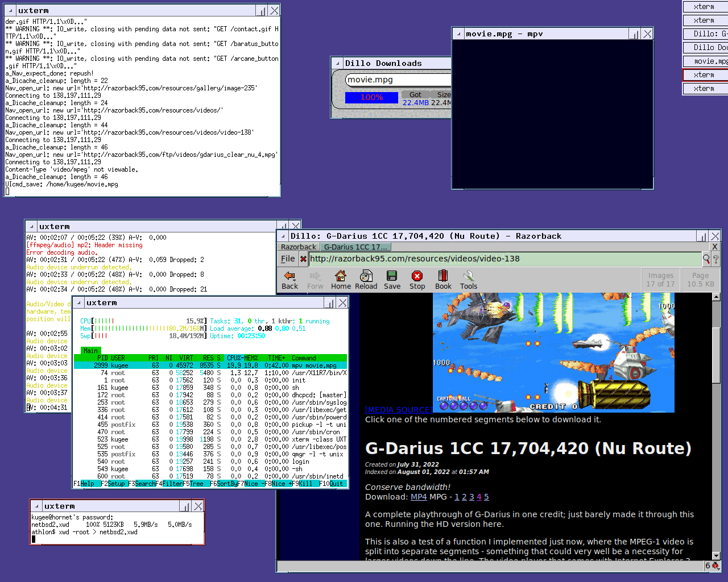Open the Dillo browser window menu triangle
The width and height of the screenshot is (728, 582).
click(282, 236)
